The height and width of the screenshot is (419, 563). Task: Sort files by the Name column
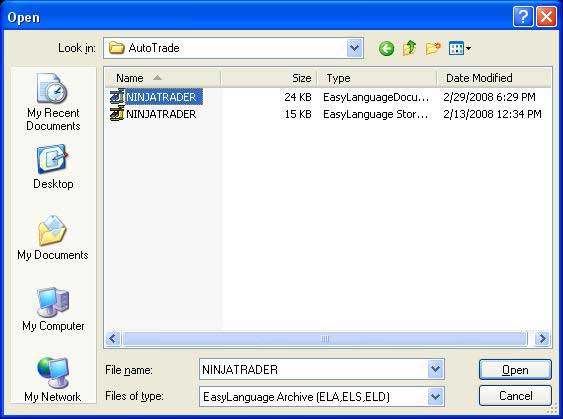(x=163, y=78)
